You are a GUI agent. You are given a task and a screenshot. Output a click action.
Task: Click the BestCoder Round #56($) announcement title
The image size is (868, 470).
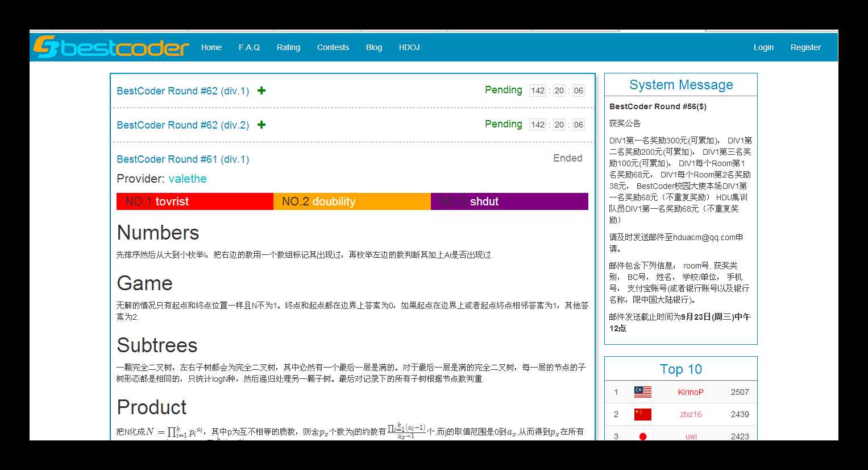[x=658, y=106]
